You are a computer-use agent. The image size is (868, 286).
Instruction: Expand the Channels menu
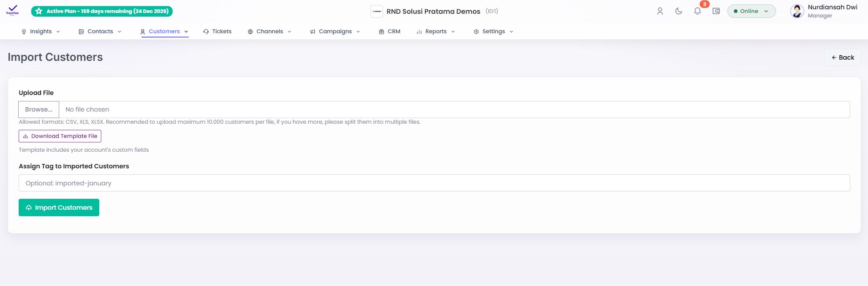click(269, 31)
